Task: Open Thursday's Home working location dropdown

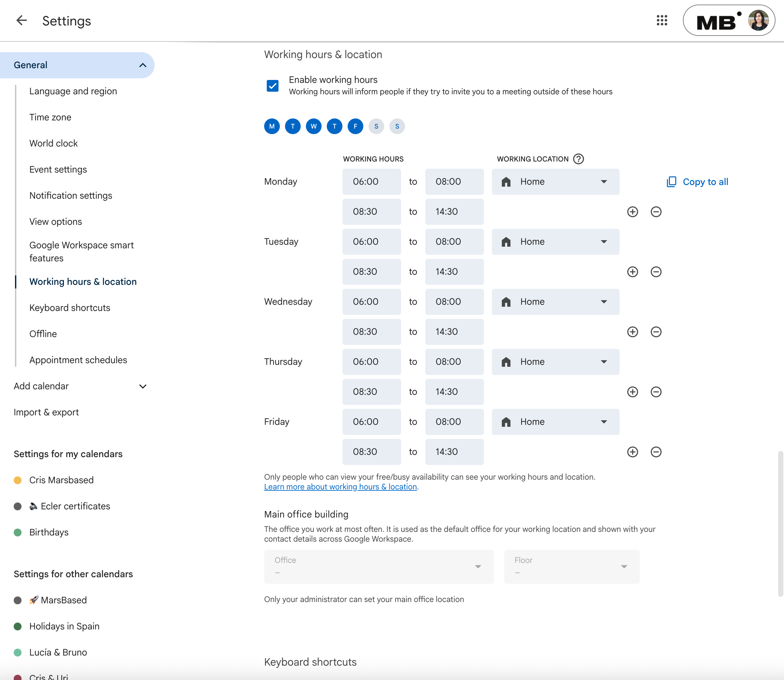Action: click(x=555, y=362)
